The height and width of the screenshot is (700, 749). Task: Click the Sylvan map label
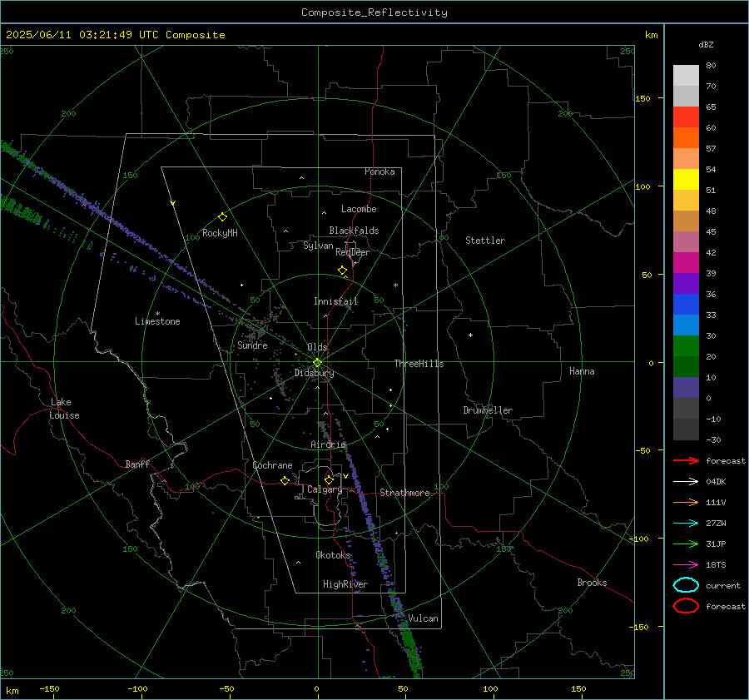click(x=318, y=246)
